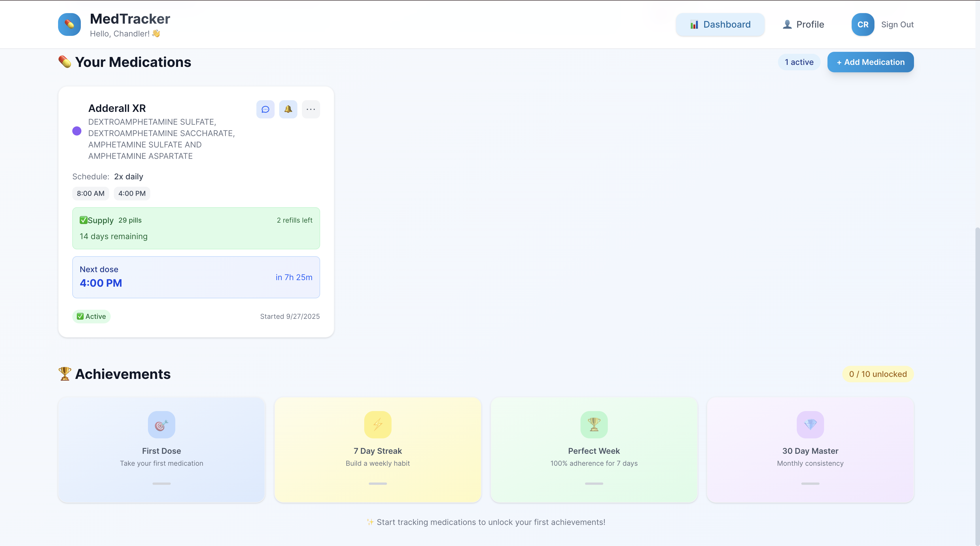980x546 pixels.
Task: Open the Next dose 4:00 PM panel
Action: pyautogui.click(x=196, y=277)
